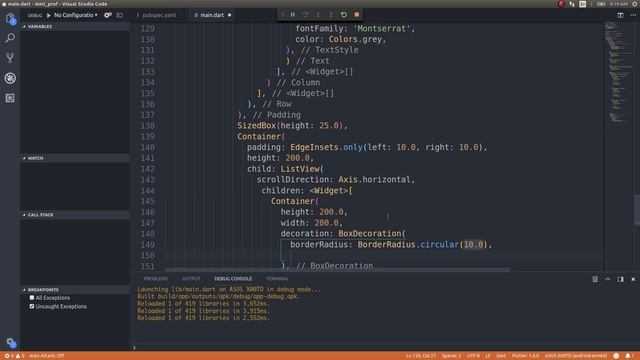
Task: Click the clock in the top bar
Action: (x=619, y=4)
